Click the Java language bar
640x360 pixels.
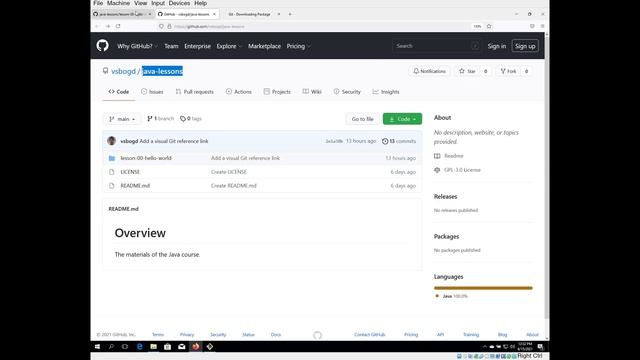pos(483,288)
